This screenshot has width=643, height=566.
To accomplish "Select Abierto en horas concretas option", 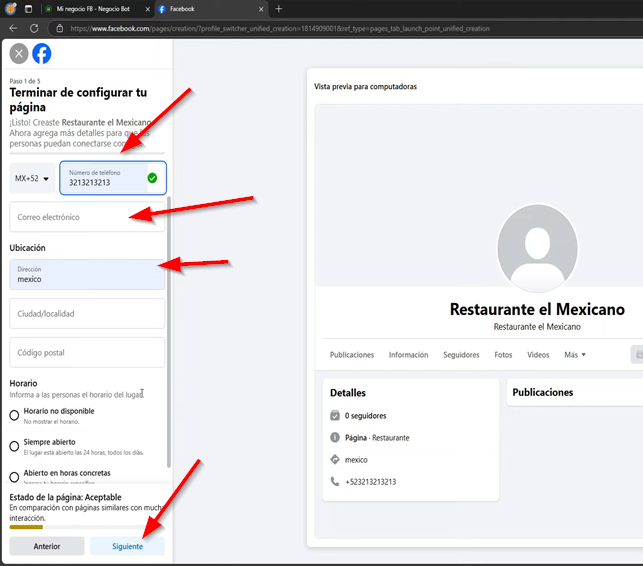I will tap(14, 477).
